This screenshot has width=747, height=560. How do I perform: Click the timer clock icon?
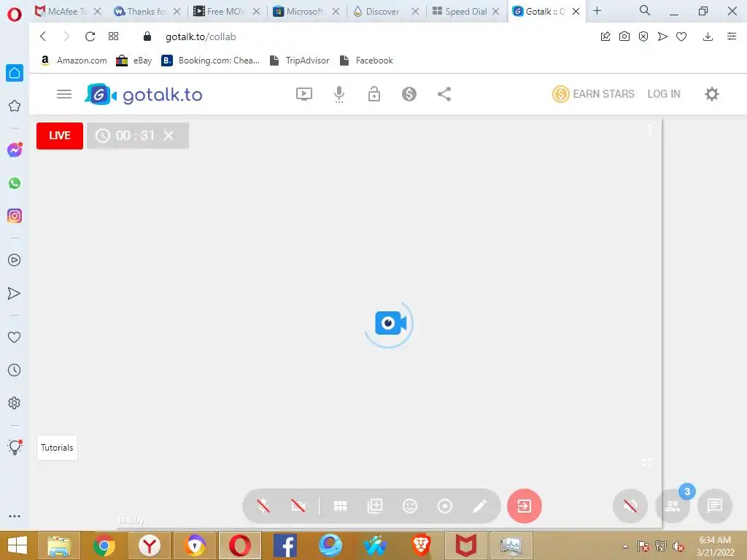click(x=102, y=136)
